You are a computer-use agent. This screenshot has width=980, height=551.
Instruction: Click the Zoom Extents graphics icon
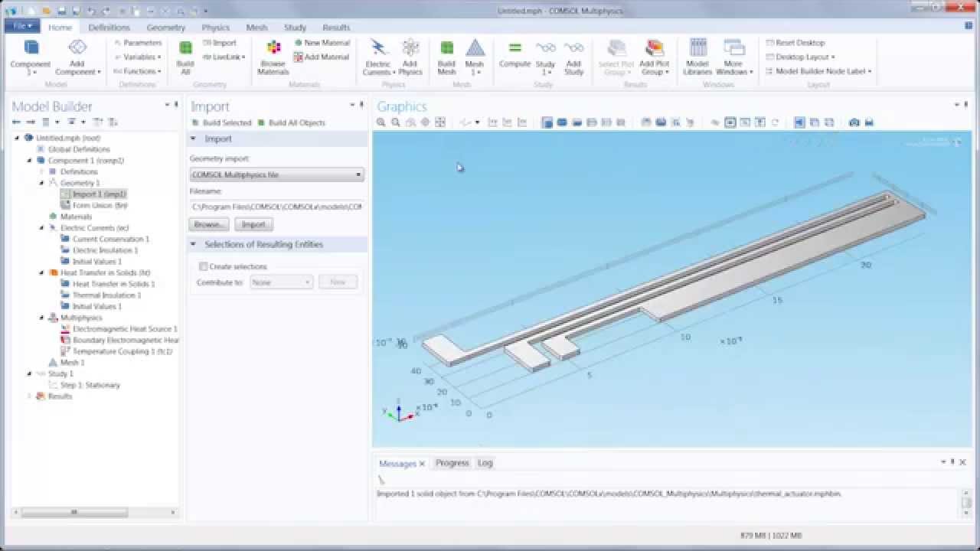pyautogui.click(x=440, y=122)
